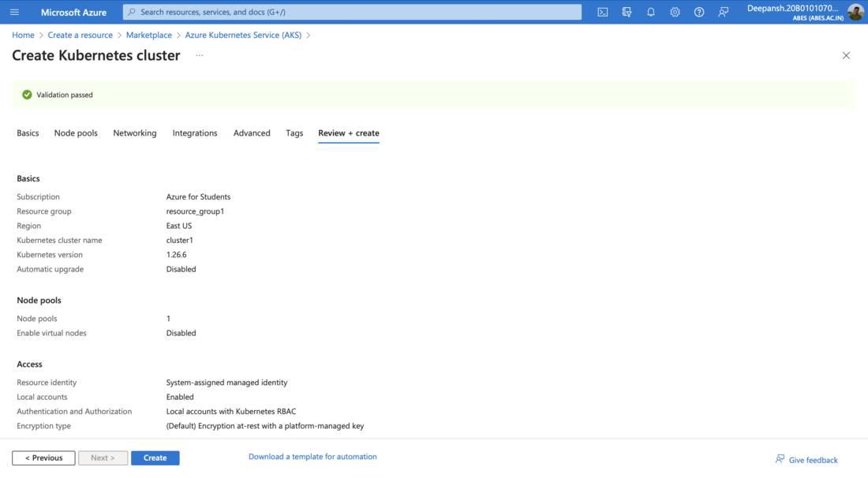Click the green Validation passed check icon
868x478 pixels.
pyautogui.click(x=27, y=95)
